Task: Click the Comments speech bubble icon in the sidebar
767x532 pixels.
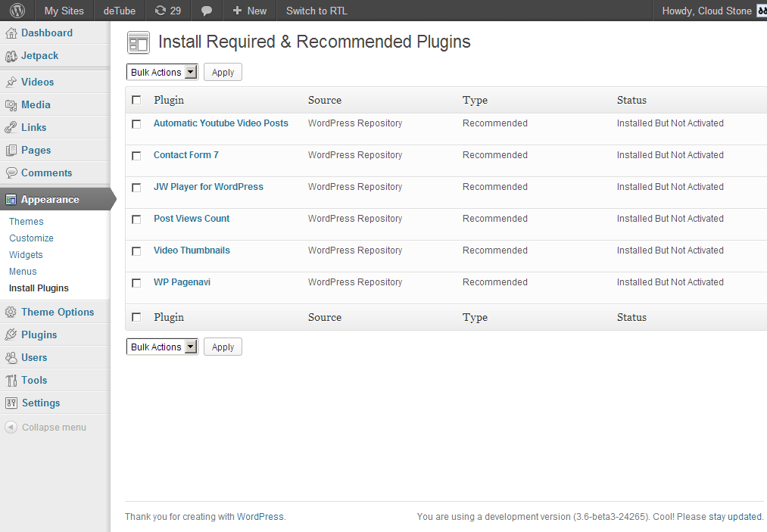Action: (x=11, y=173)
